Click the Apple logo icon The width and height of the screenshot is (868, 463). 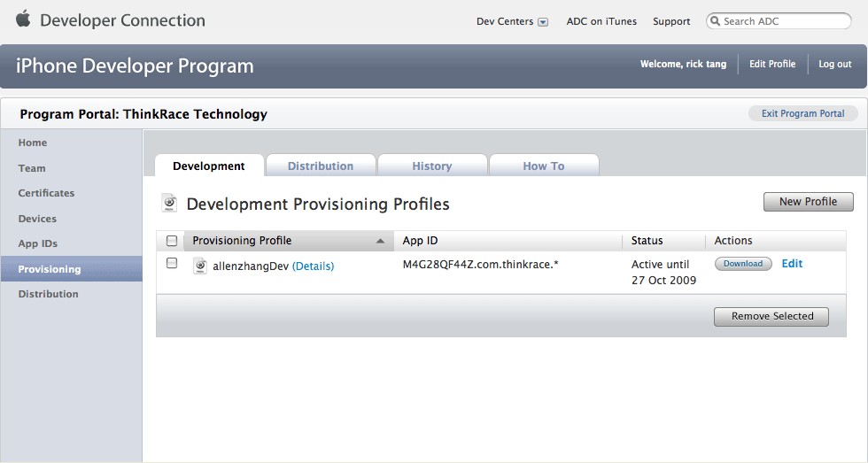(x=23, y=19)
